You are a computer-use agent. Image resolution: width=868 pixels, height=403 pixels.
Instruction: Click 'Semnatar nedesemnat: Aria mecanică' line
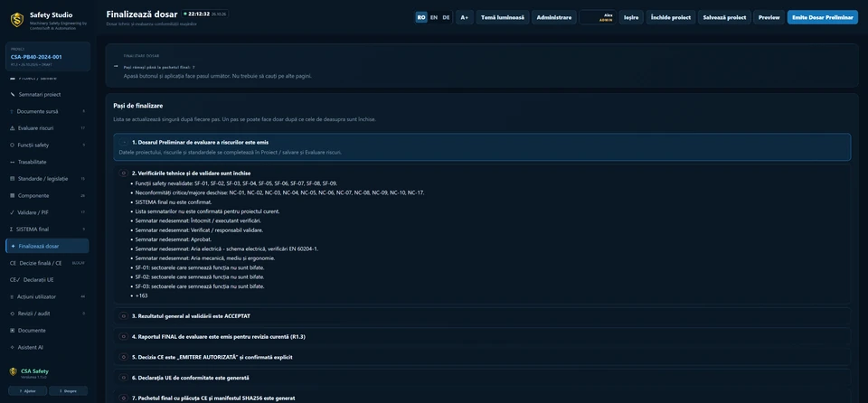[205, 258]
